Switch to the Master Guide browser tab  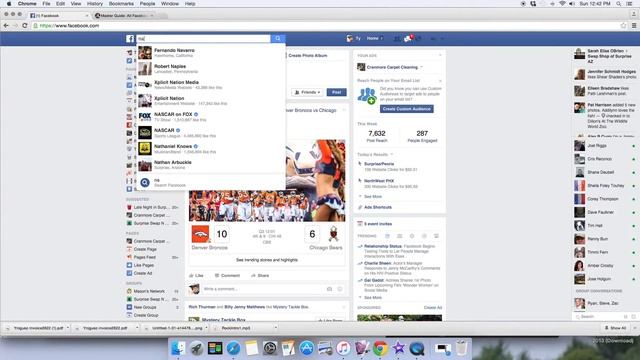pos(124,16)
